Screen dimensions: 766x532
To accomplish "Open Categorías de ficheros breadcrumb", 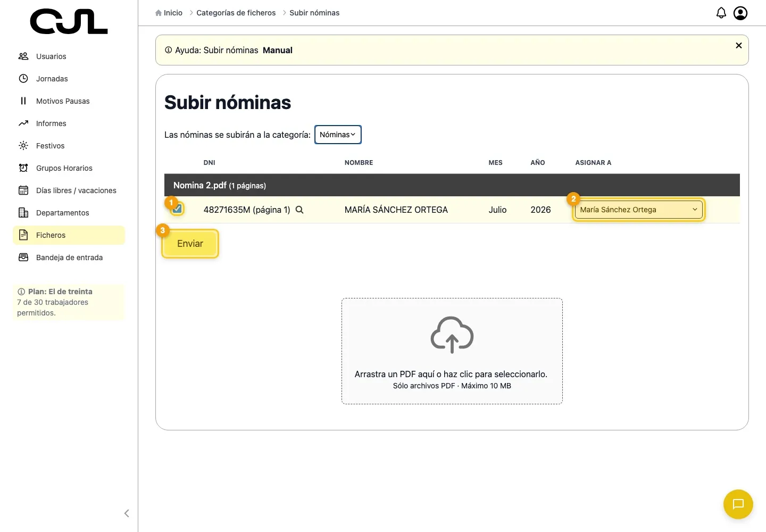I will coord(236,13).
